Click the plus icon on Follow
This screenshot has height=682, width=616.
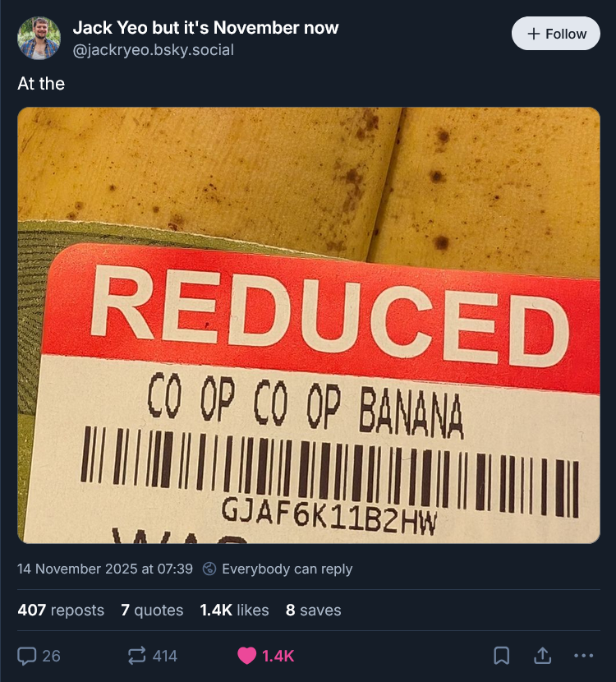tap(534, 34)
